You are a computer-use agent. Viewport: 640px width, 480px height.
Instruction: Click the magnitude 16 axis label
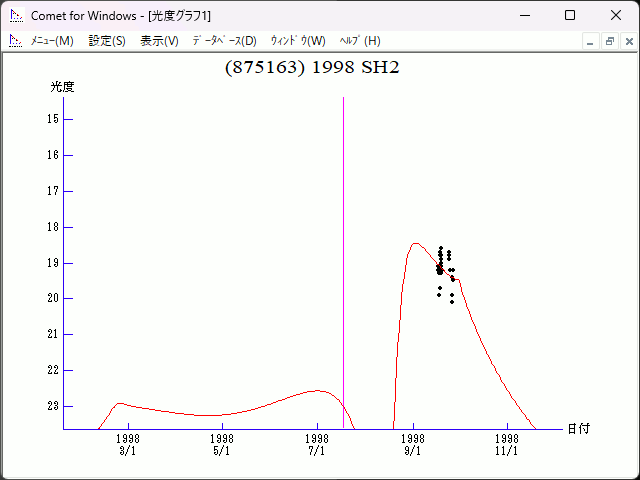(53, 155)
